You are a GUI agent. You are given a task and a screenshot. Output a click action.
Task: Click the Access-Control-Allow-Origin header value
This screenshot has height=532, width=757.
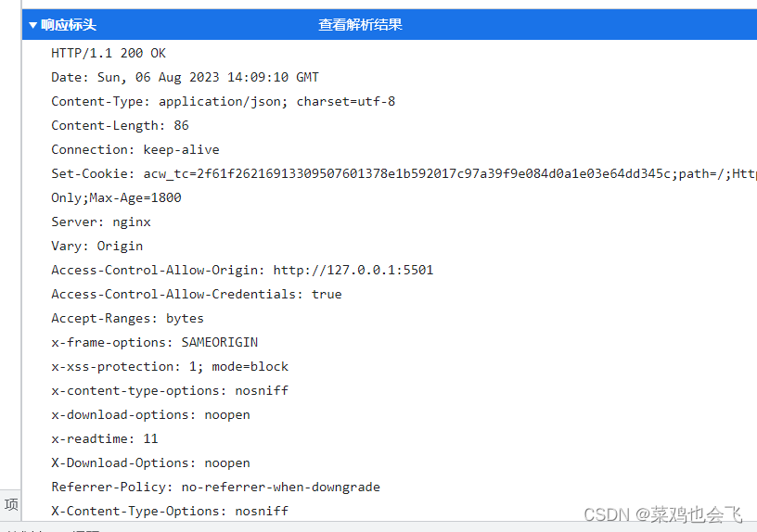pyautogui.click(x=353, y=270)
